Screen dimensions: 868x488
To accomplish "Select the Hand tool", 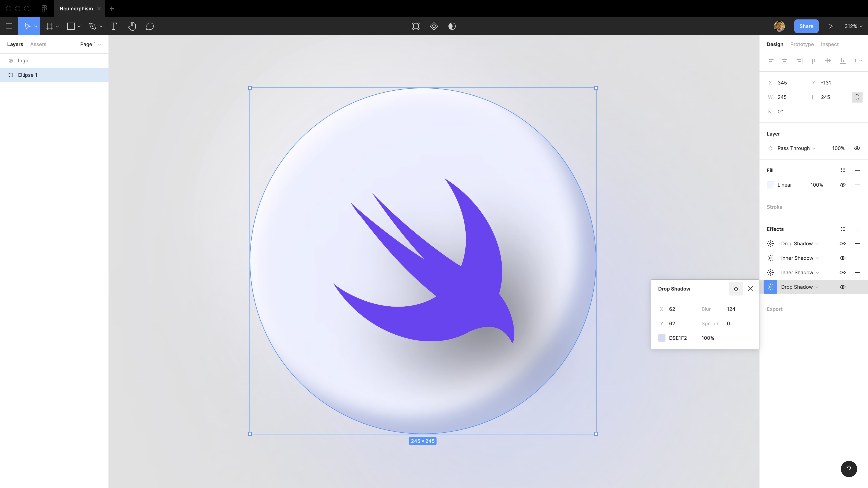I will pos(132,26).
